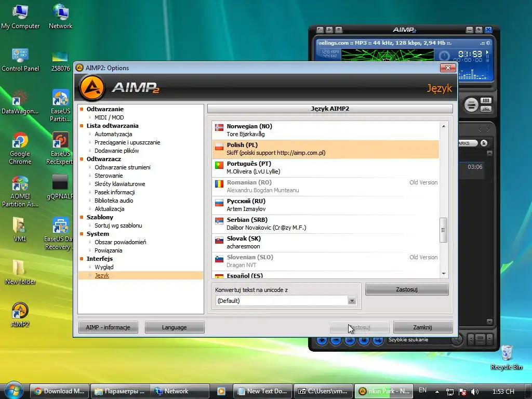Select the Romanian (RO) flag icon
The image size is (532, 399).
(x=219, y=184)
